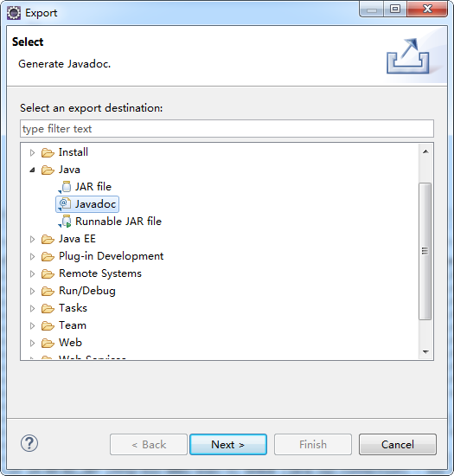Click the type filter text field
Screen dimensions: 454x476
[227, 129]
